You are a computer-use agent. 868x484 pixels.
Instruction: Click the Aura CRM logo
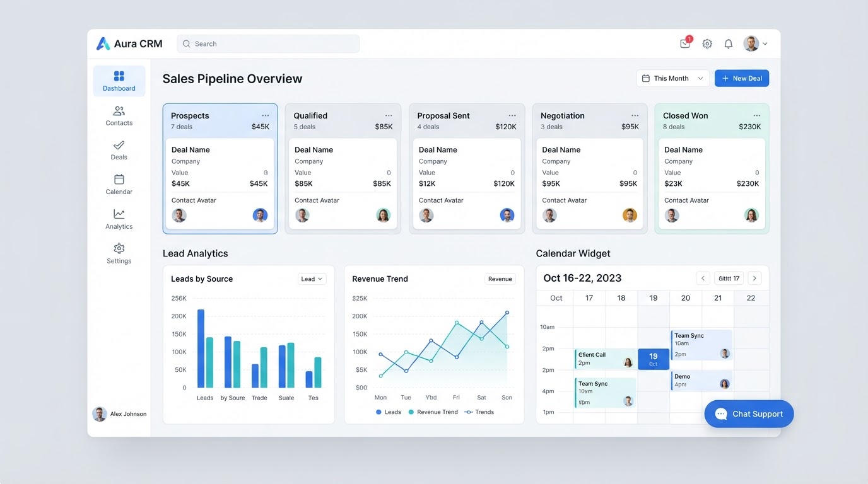[129, 43]
